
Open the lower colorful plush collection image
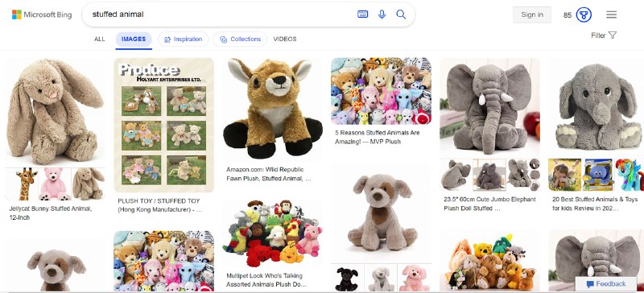coord(164,261)
